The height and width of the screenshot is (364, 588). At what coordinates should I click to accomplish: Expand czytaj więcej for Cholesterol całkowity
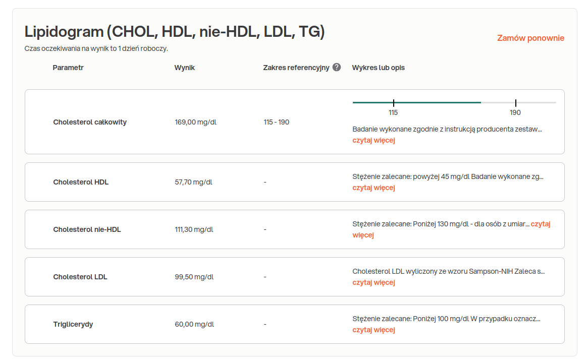tap(373, 140)
